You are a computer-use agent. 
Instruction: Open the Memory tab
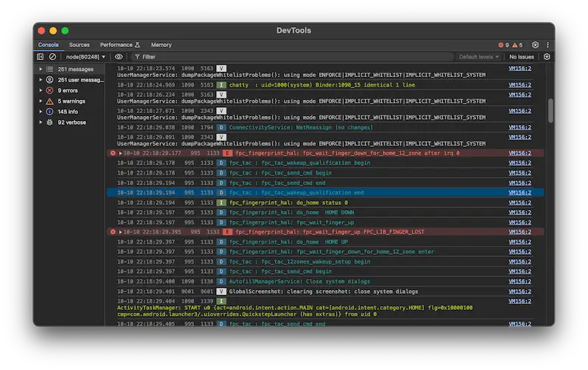[x=161, y=45]
